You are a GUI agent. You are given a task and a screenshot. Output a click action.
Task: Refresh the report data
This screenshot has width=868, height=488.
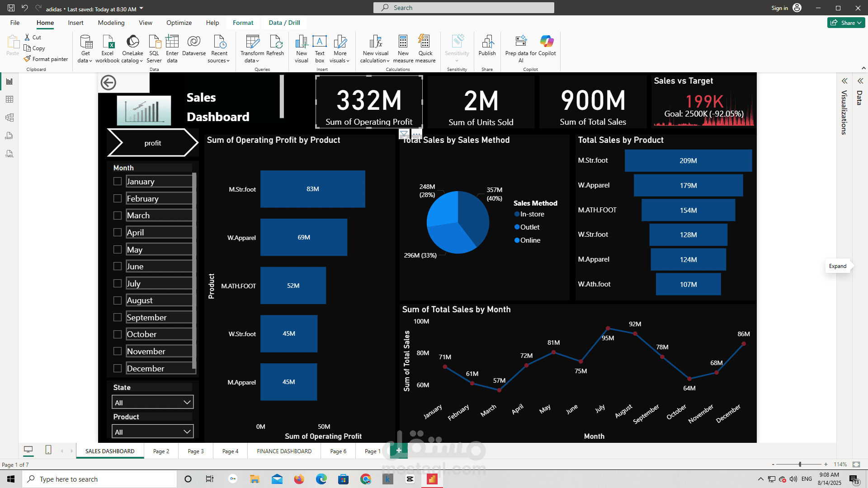click(275, 46)
